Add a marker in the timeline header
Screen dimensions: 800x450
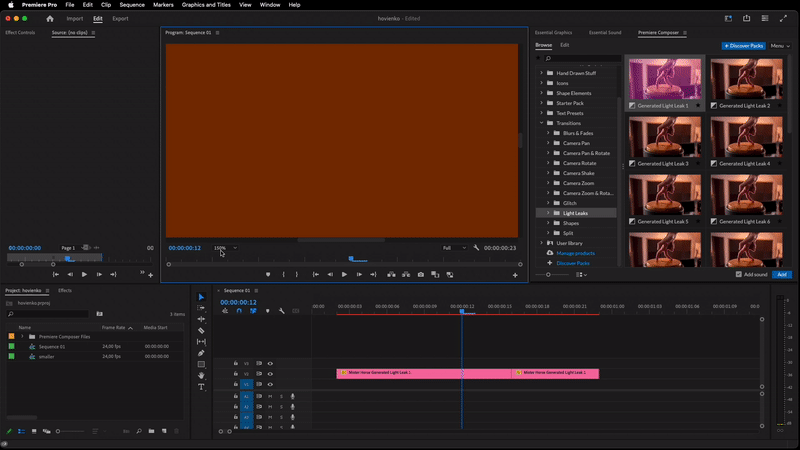tap(267, 311)
